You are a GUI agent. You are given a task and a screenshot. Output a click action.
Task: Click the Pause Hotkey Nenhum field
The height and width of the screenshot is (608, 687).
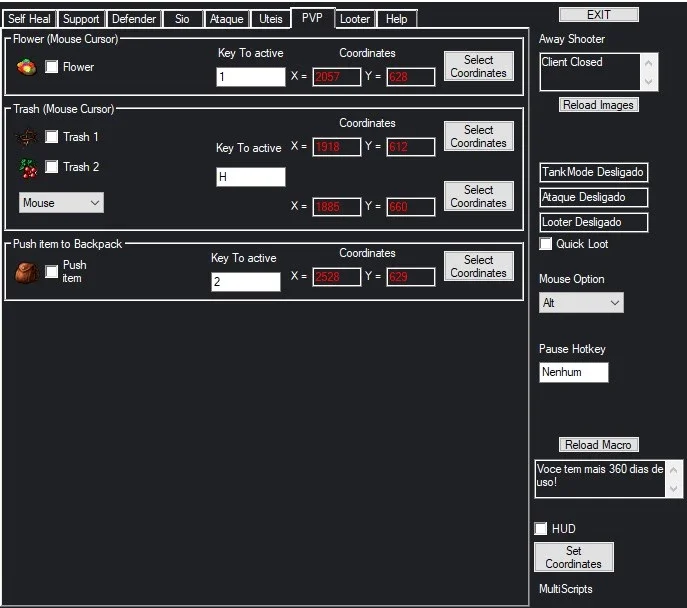(x=574, y=372)
